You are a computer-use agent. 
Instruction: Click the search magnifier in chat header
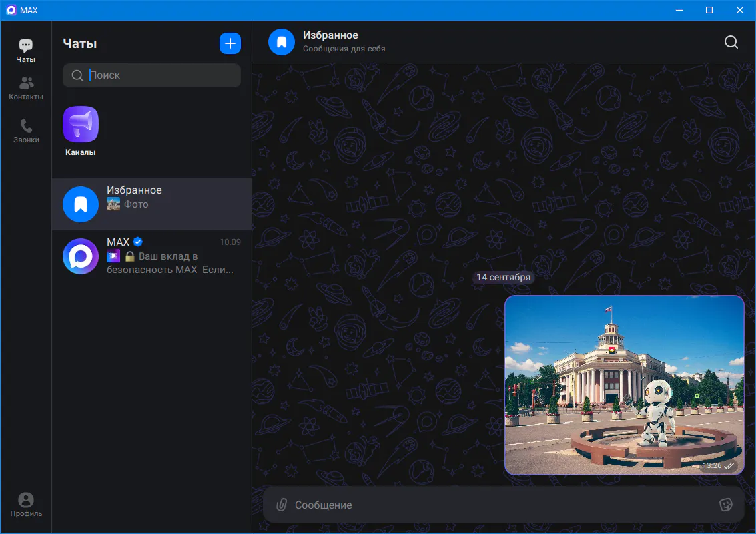[x=731, y=42]
